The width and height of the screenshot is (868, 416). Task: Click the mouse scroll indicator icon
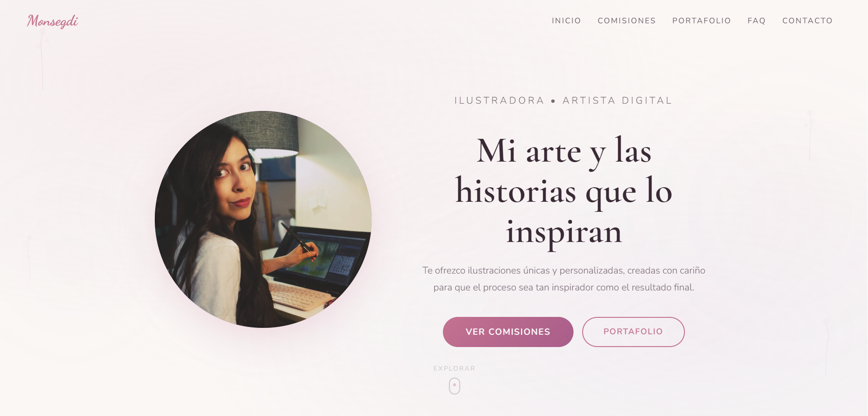[x=454, y=386]
